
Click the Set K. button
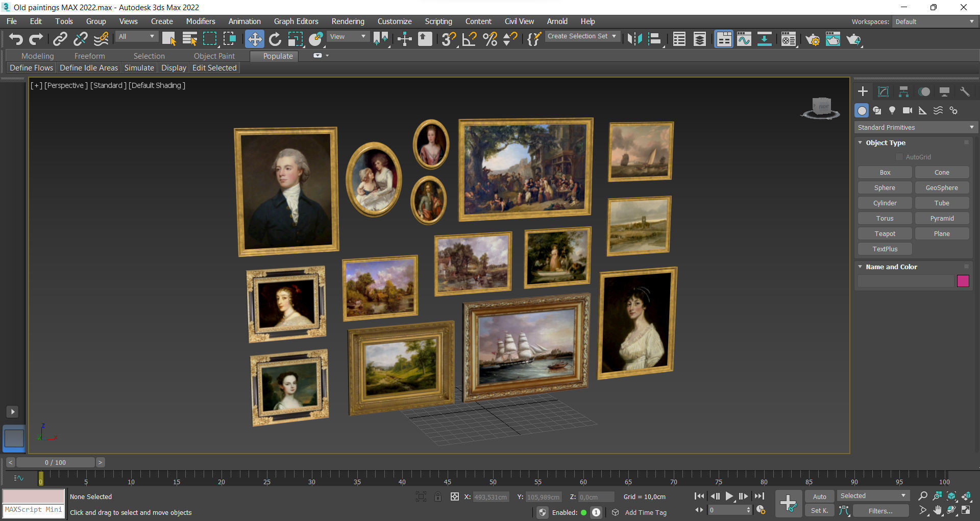click(819, 510)
